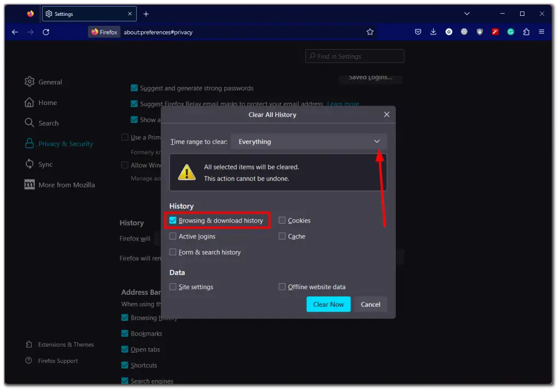
Task: Expand the list of all tabs chevron
Action: pos(466,13)
